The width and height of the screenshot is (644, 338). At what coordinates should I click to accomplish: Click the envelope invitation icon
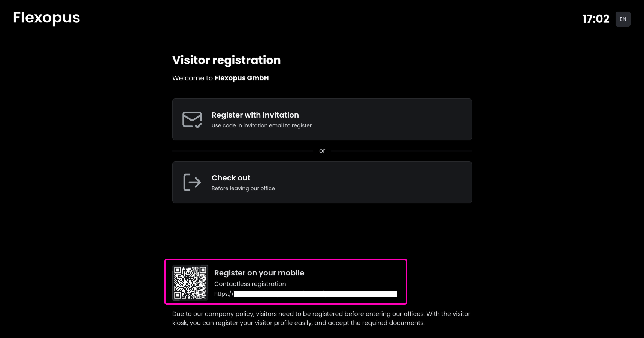coord(192,120)
